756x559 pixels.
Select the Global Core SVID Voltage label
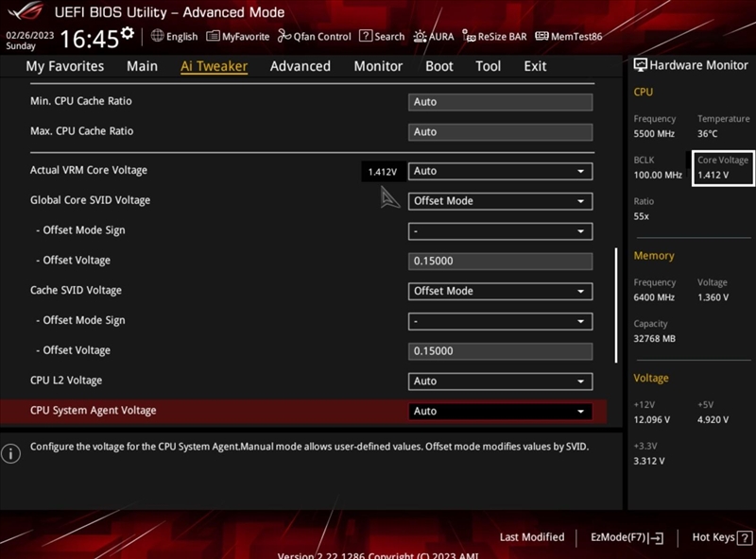point(90,200)
